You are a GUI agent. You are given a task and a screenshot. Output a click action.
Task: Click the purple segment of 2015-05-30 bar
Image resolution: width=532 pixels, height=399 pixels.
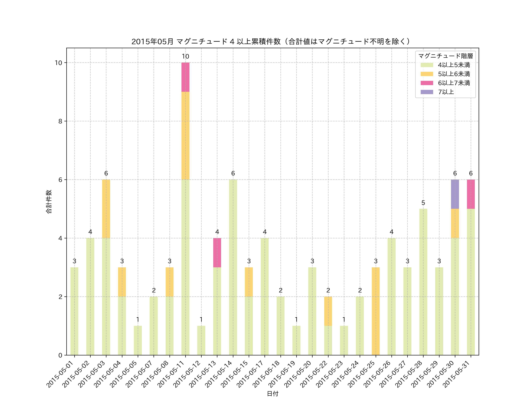pyautogui.click(x=455, y=194)
